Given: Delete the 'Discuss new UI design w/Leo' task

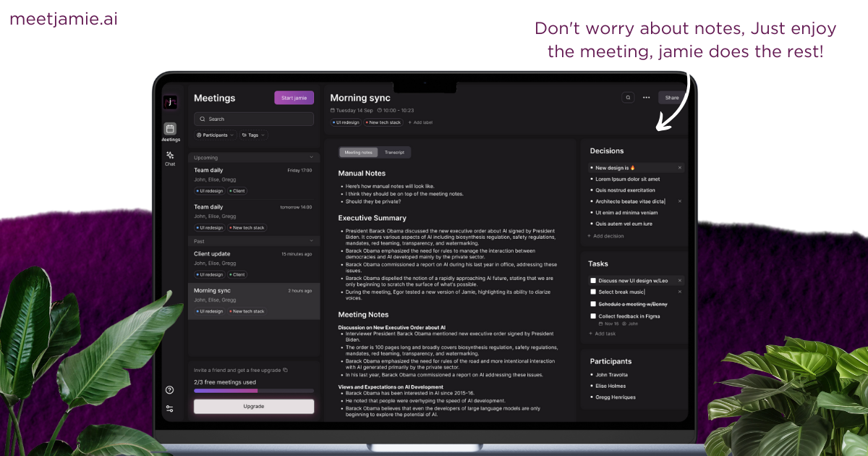Looking at the screenshot, I should tap(680, 280).
